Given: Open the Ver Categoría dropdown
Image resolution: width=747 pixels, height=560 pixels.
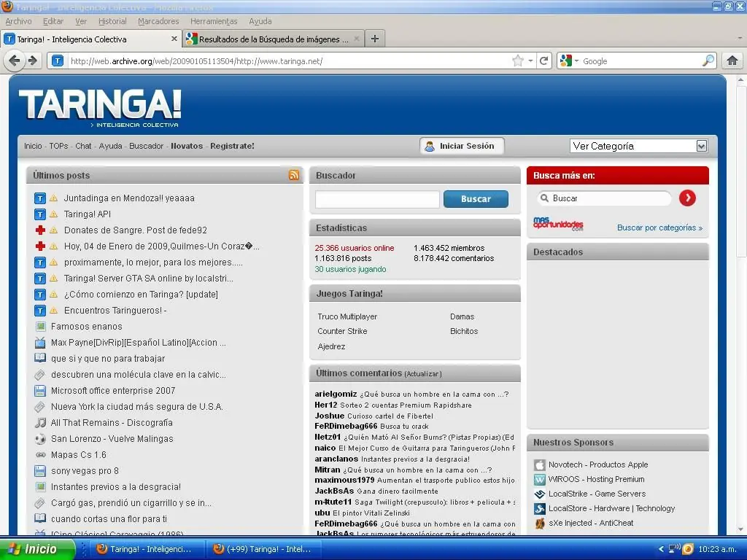Looking at the screenshot, I should pos(638,146).
